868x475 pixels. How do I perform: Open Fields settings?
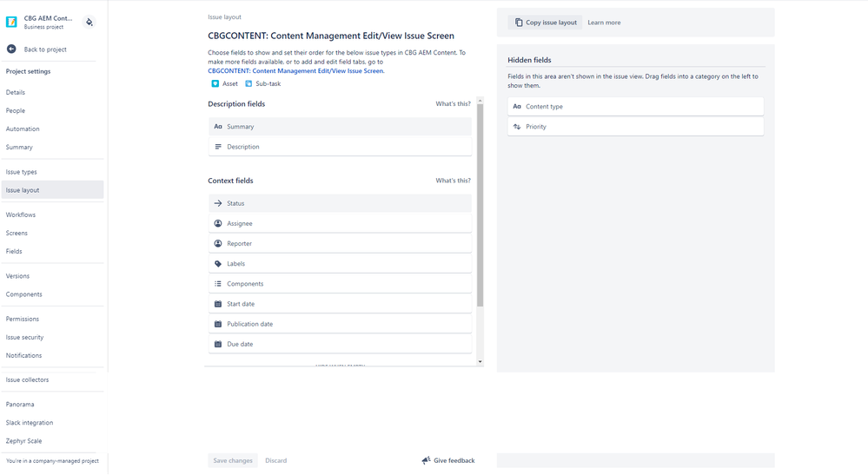[x=15, y=251]
